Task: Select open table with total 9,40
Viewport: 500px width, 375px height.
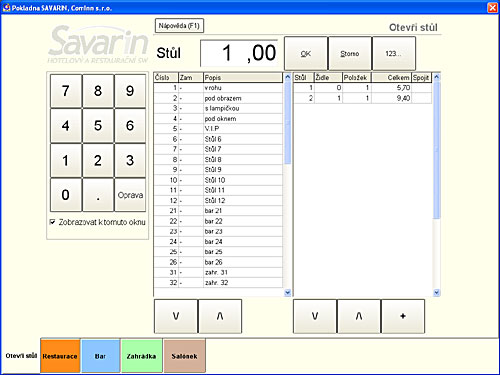Action: tap(363, 98)
